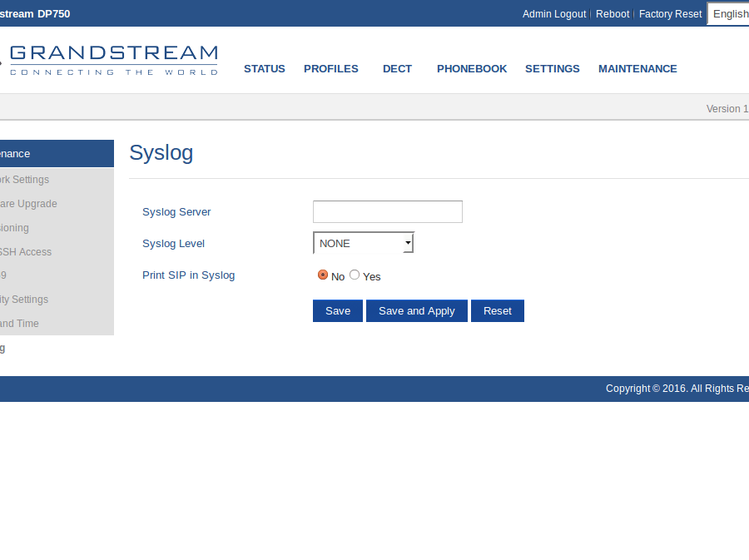
Task: Open Firmware Upgrade in the sidebar
Action: coord(28,204)
